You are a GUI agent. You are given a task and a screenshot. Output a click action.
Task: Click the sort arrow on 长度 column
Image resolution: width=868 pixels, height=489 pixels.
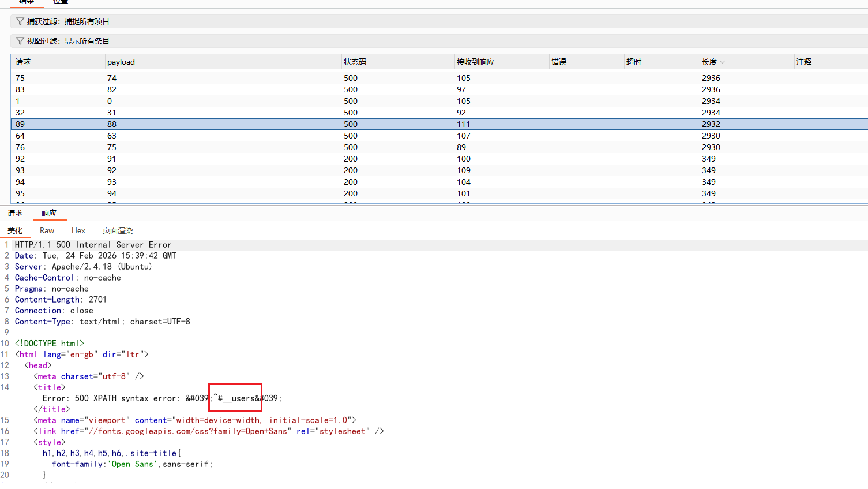point(723,62)
